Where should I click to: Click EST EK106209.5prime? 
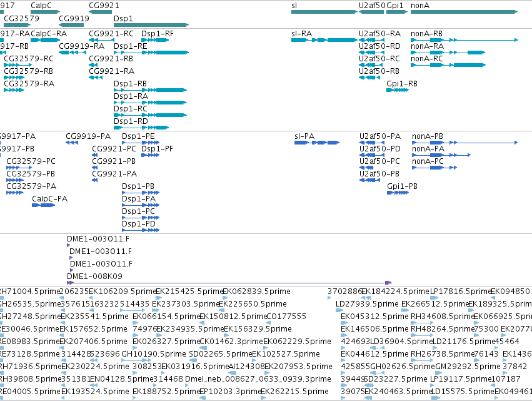click(x=122, y=292)
